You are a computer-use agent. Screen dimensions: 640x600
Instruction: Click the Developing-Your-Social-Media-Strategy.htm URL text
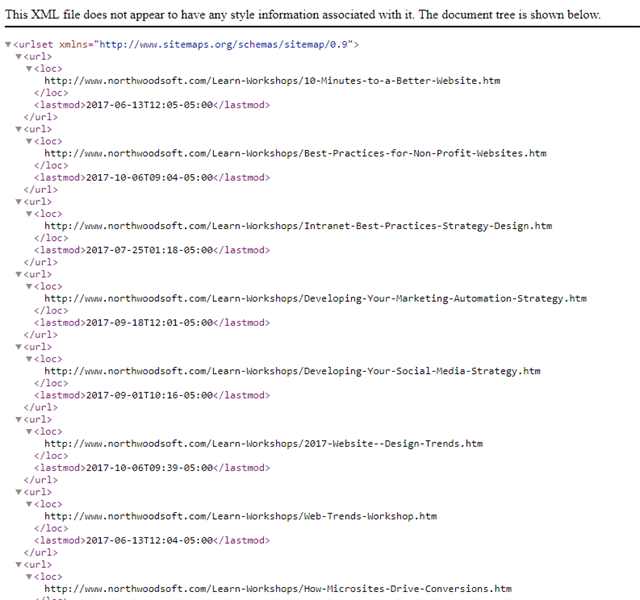293,371
